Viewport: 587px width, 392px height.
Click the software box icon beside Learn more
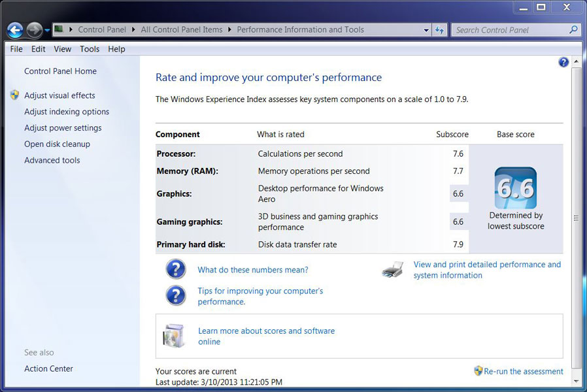pyautogui.click(x=174, y=336)
